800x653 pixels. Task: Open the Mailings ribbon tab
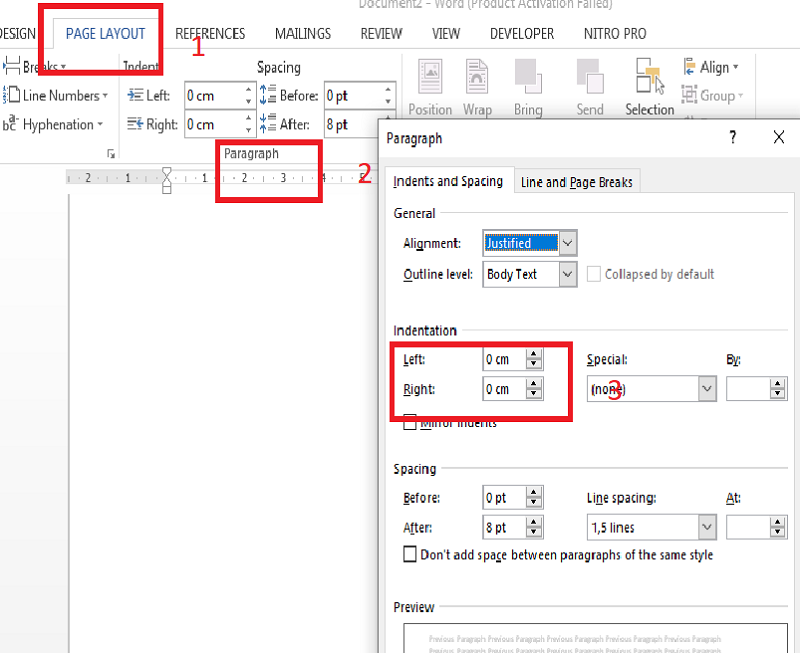click(x=303, y=34)
